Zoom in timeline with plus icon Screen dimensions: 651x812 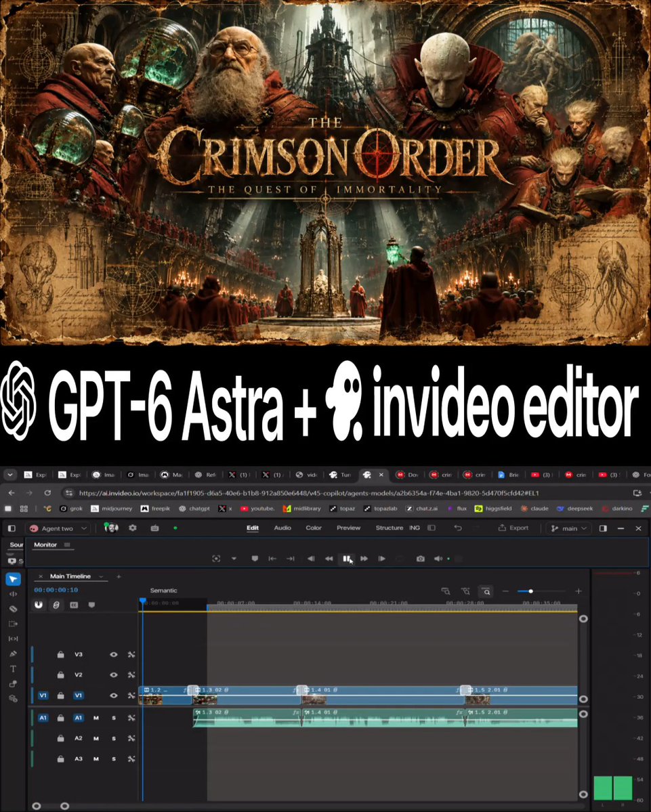[x=578, y=591]
